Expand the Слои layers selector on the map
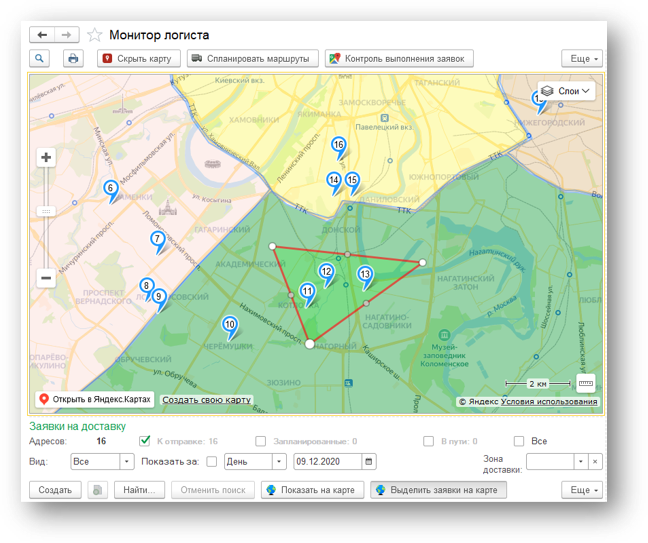This screenshot has width=648, height=543. 566,91
